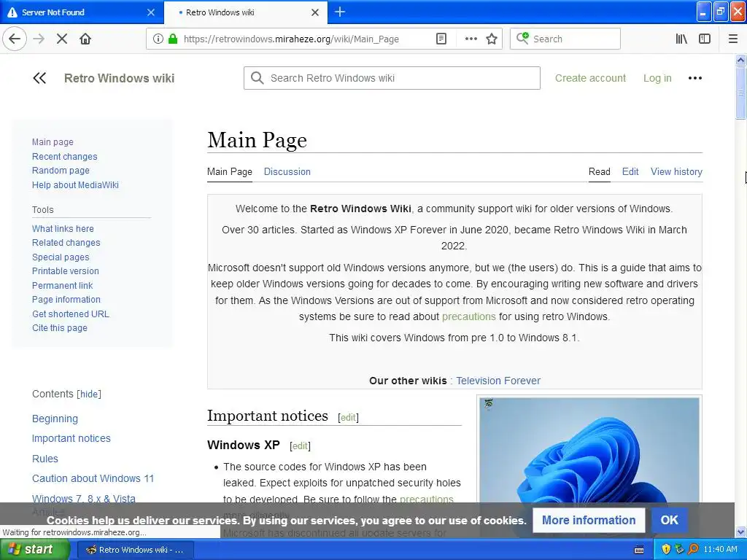Screen dimensions: 747x560
Task: Jump to Beginning in contents
Action: coord(55,419)
